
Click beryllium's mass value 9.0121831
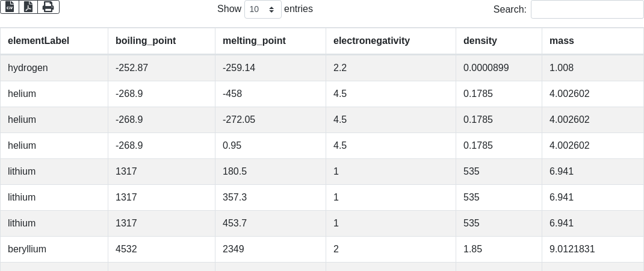pos(572,249)
